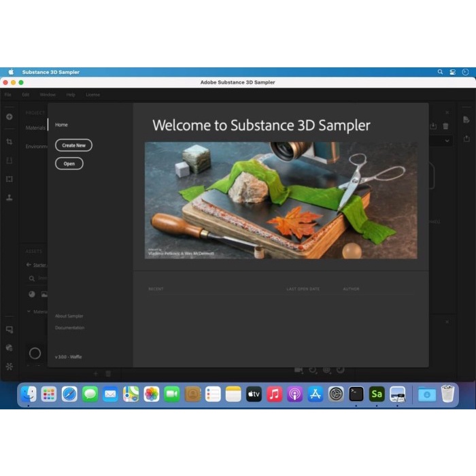Select the perspective transform tool in left toolbar
476x476 pixels.
(10, 160)
